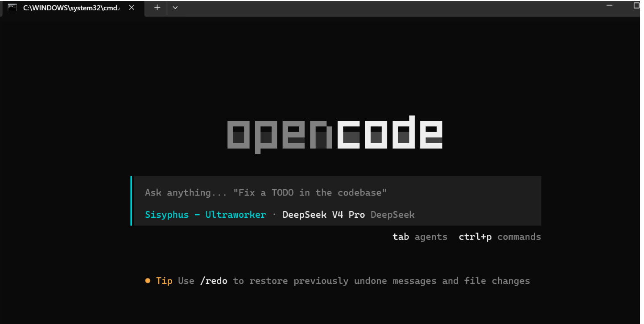The width and height of the screenshot is (644, 324).
Task: Click the opencode pixel logo
Action: point(335,134)
